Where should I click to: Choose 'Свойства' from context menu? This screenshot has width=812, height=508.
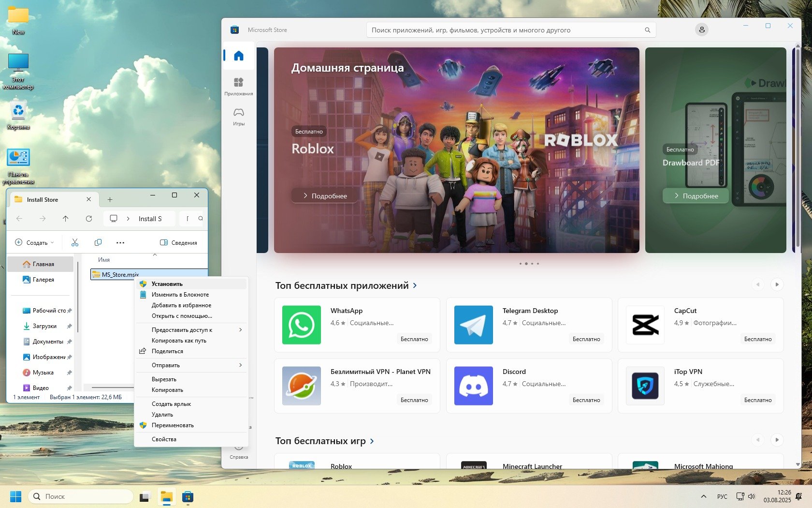[x=164, y=439]
